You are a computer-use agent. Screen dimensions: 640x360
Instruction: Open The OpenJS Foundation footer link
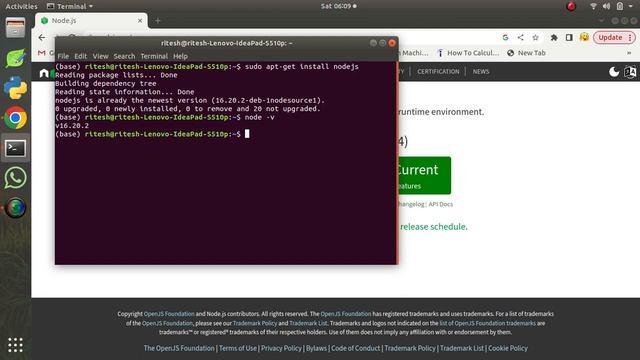pos(179,348)
